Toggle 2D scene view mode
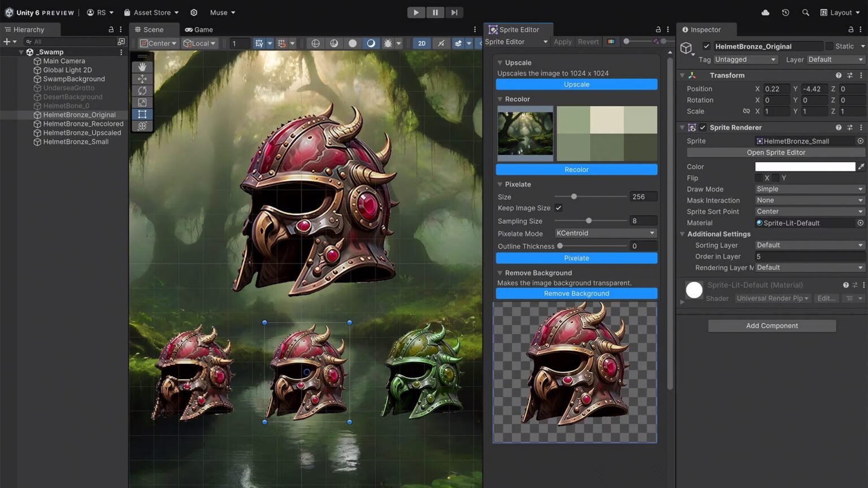The image size is (868, 488). (x=422, y=43)
